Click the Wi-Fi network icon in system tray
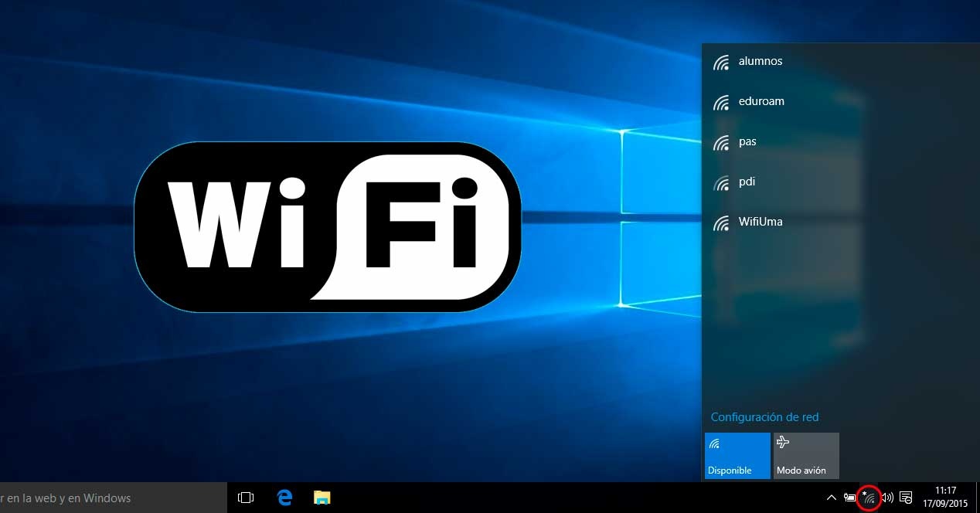This screenshot has height=513, width=980. click(869, 498)
